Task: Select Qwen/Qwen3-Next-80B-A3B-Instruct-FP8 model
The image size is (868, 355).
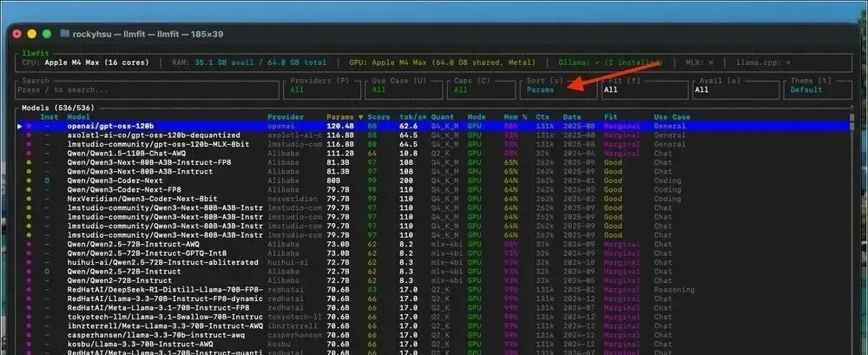Action: [149, 162]
